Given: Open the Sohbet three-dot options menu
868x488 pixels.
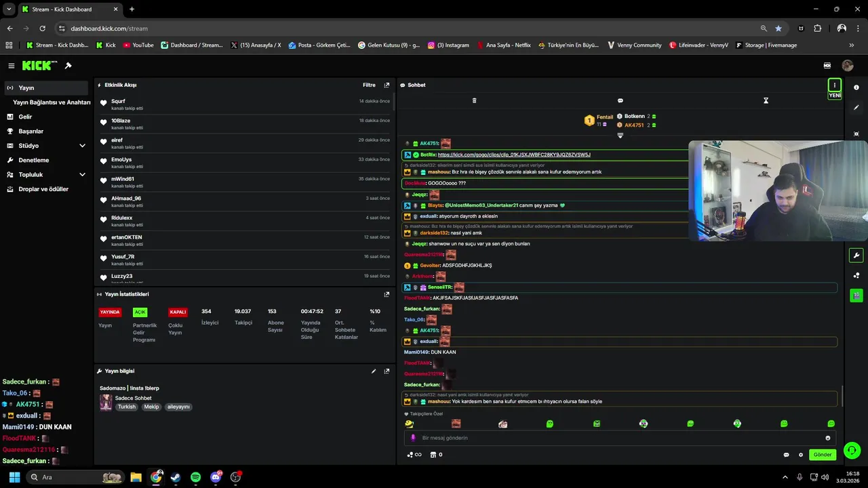Looking at the screenshot, I should [x=835, y=85].
